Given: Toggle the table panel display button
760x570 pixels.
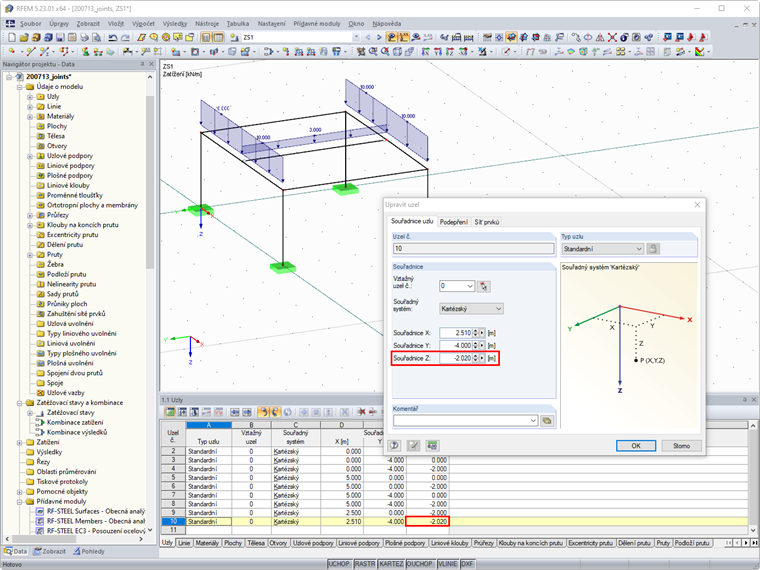Looking at the screenshot, I should click(x=219, y=37).
